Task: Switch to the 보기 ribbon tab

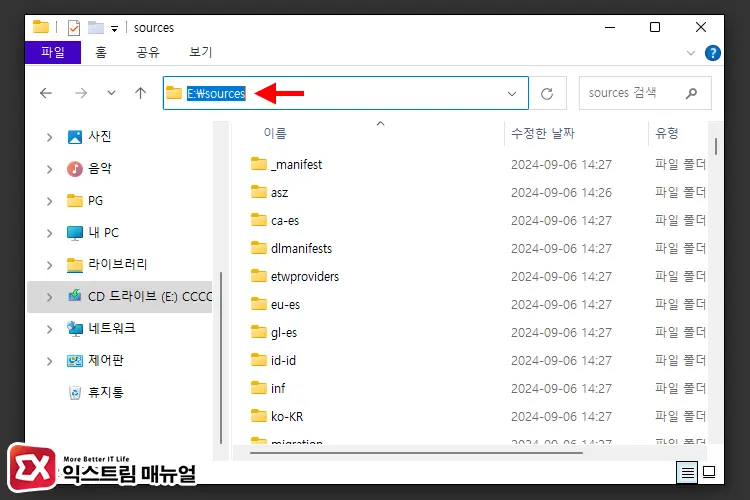Action: click(200, 52)
